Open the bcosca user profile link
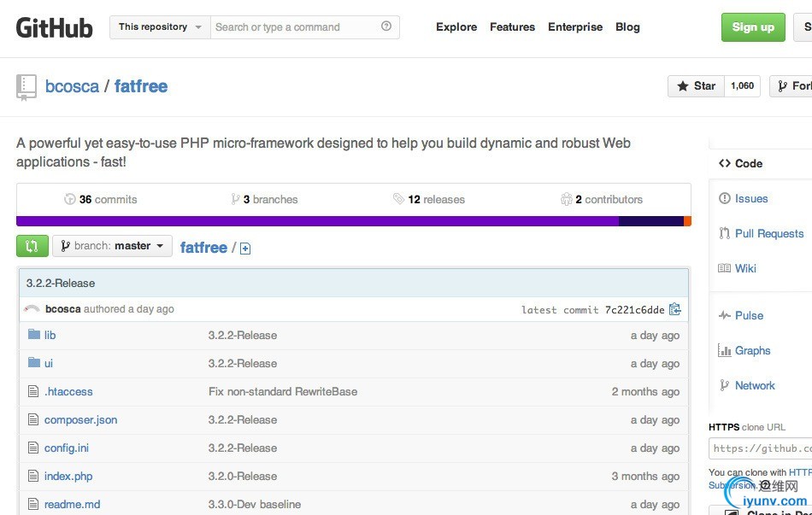The width and height of the screenshot is (812, 515). tap(72, 86)
